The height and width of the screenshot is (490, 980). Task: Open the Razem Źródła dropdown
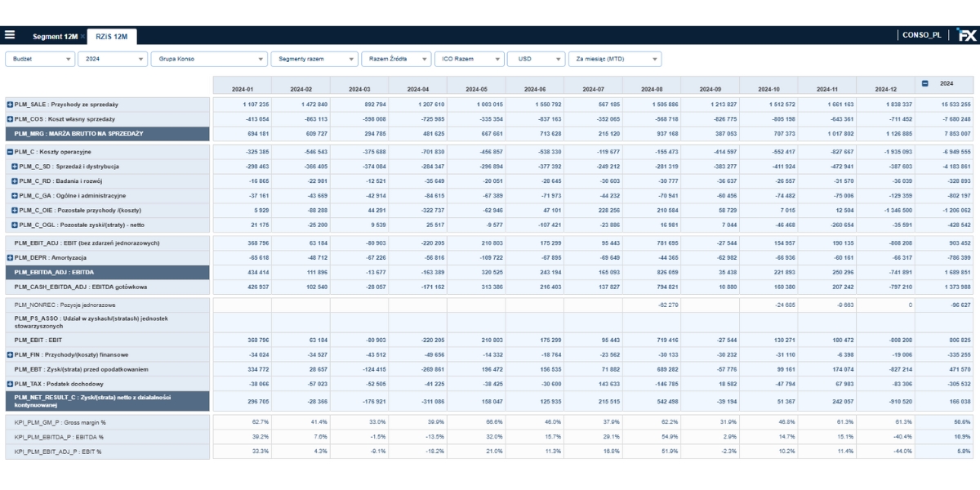(396, 59)
